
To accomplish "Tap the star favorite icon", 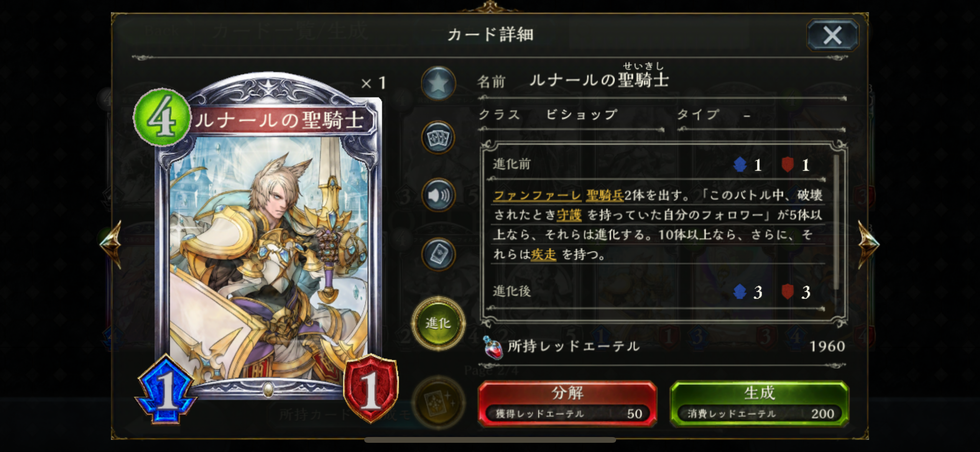I will coord(438,84).
